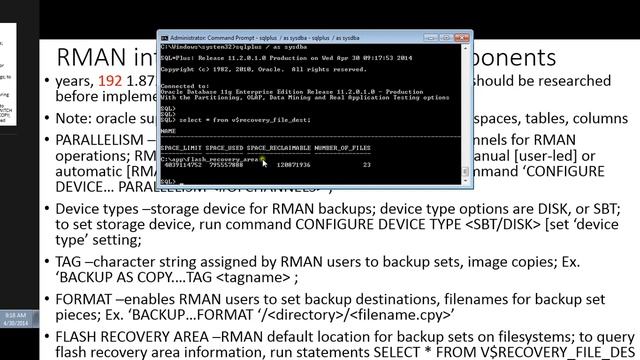Click the c:\app\flash_recovery_area path
This screenshot has width=640, height=360.
pyautogui.click(x=209, y=159)
